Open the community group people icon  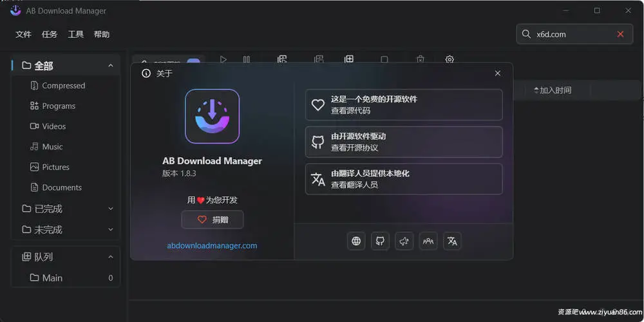428,241
